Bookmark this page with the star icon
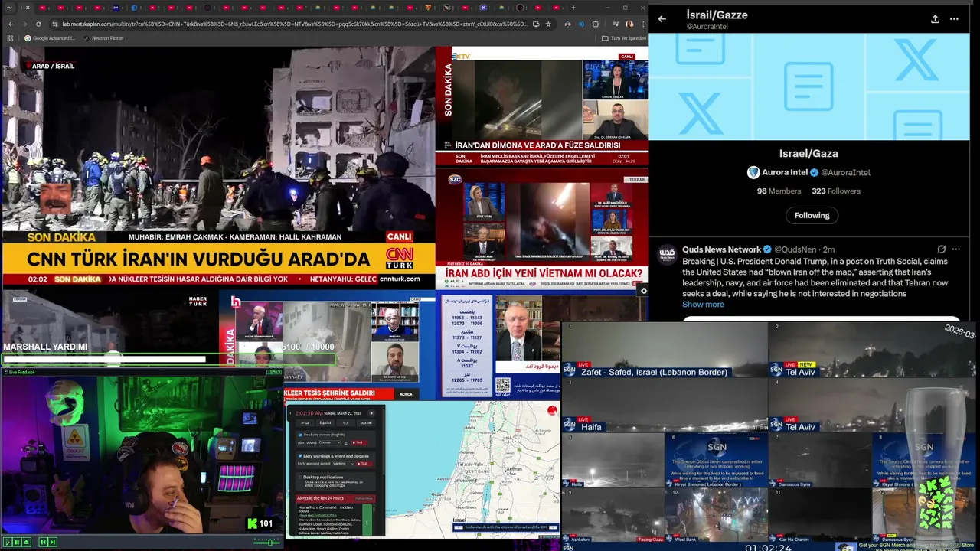Viewport: 980px width, 551px height. tap(548, 24)
